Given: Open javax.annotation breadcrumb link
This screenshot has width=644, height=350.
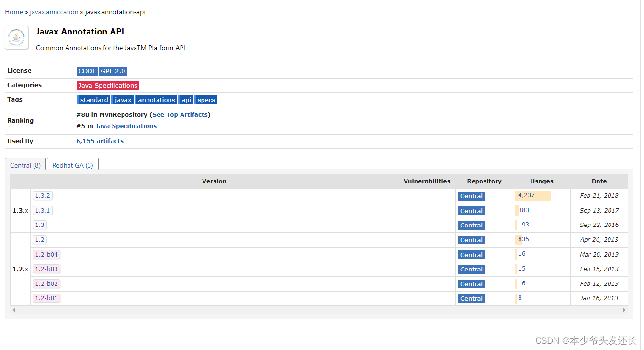Looking at the screenshot, I should (54, 12).
